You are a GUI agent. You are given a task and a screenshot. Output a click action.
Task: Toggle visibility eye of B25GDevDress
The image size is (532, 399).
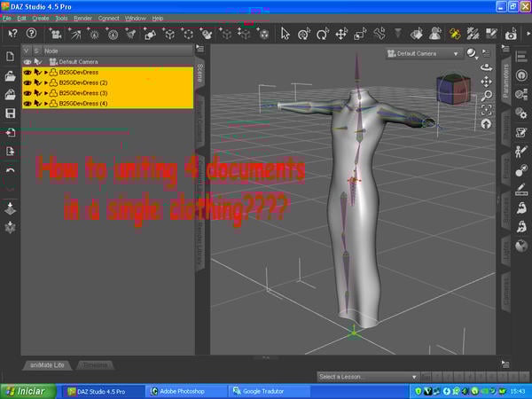[27, 73]
